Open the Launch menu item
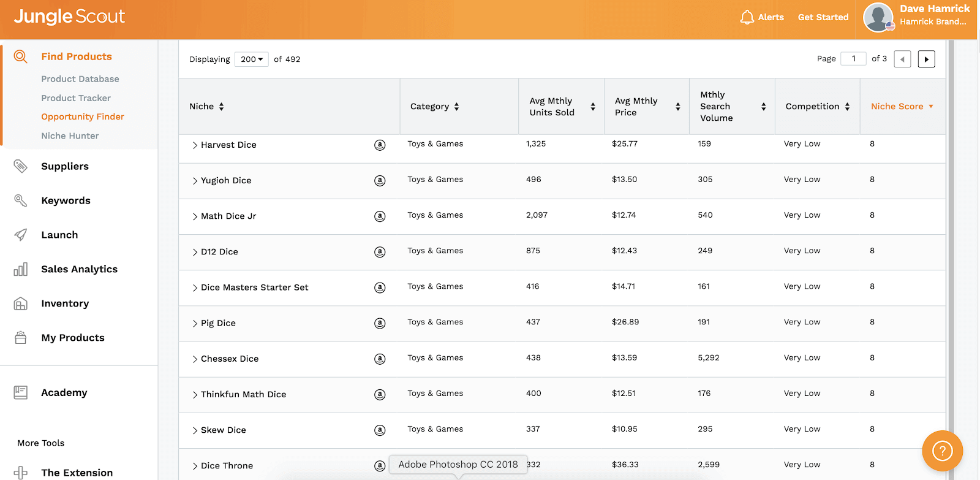The width and height of the screenshot is (980, 480). 59,235
